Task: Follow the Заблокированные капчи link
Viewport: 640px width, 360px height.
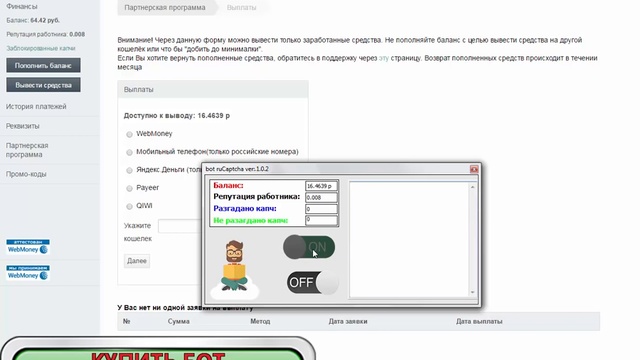Action: click(x=41, y=48)
